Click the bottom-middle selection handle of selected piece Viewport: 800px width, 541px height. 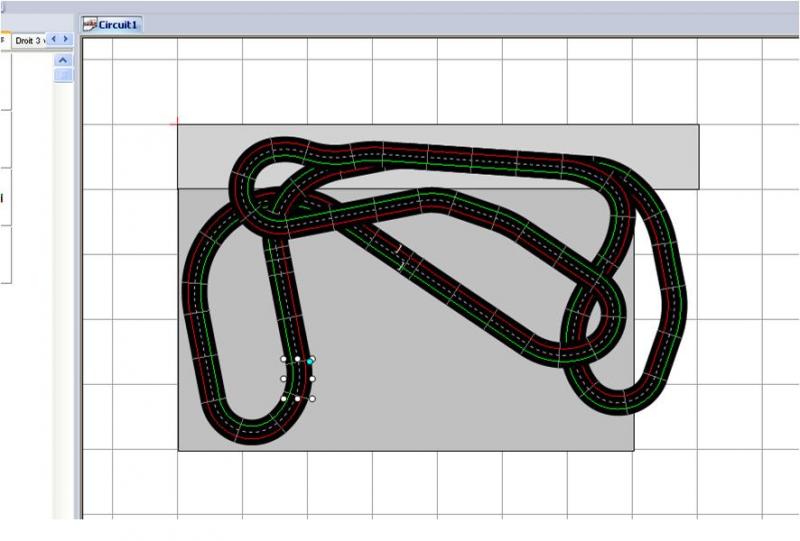point(298,398)
